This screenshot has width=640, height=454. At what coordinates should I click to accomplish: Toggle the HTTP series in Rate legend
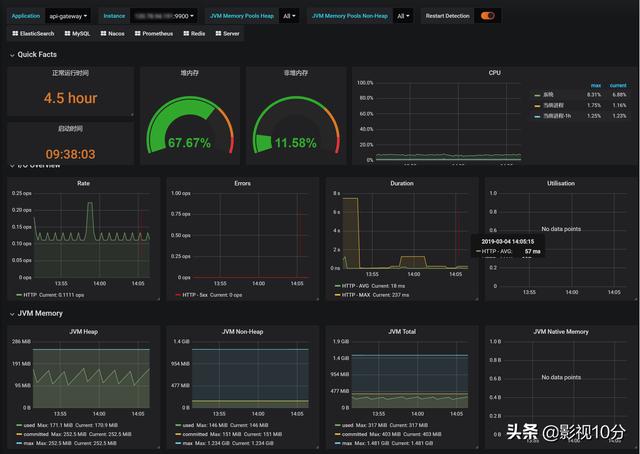tap(30, 295)
